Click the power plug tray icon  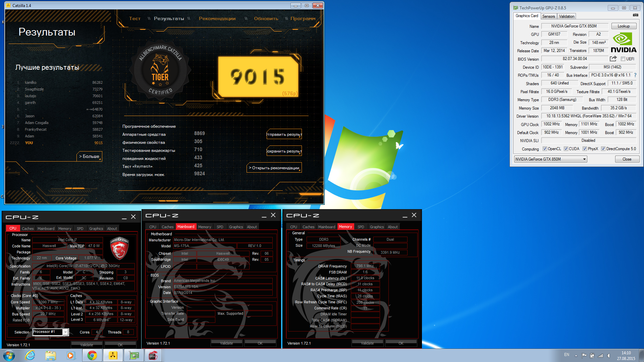(x=592, y=355)
